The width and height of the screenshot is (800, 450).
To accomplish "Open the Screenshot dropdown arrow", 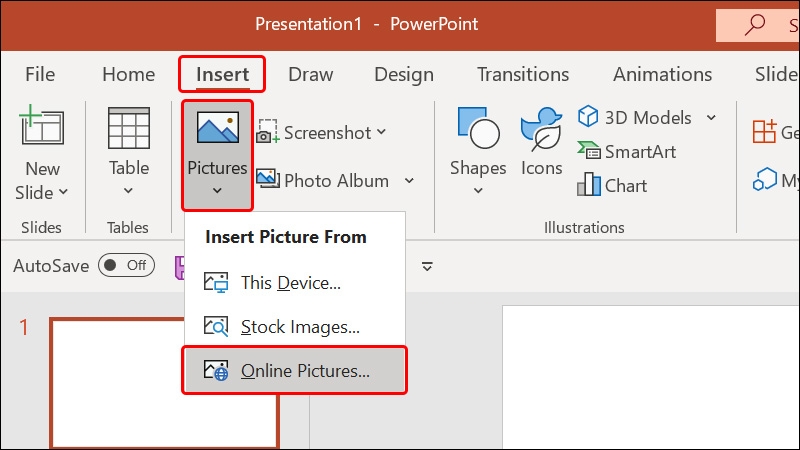I will pos(382,132).
